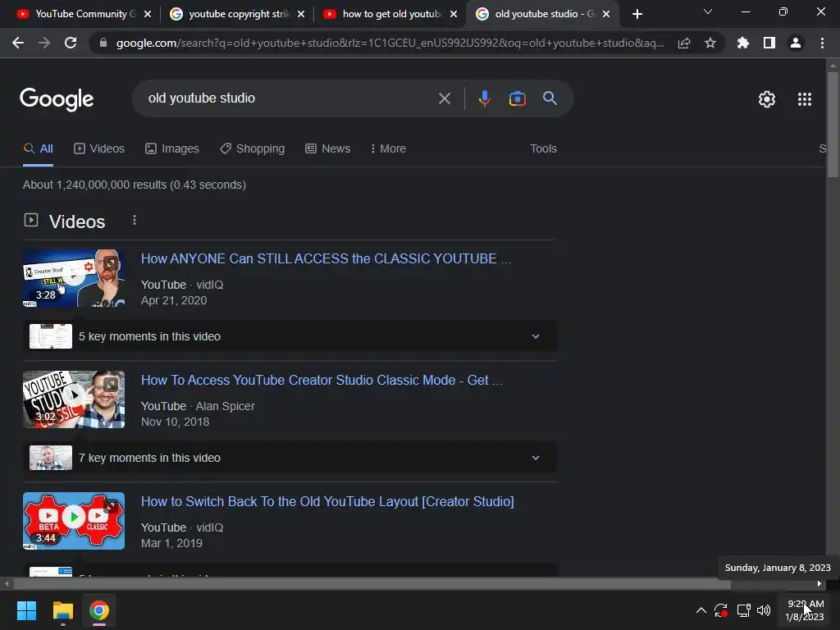
Task: Click the sync update tray icon
Action: (x=720, y=610)
